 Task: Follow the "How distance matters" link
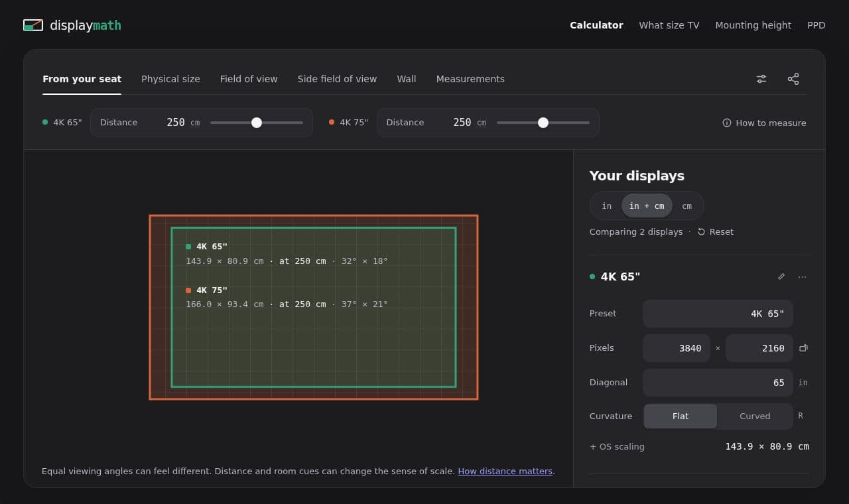pyautogui.click(x=505, y=472)
